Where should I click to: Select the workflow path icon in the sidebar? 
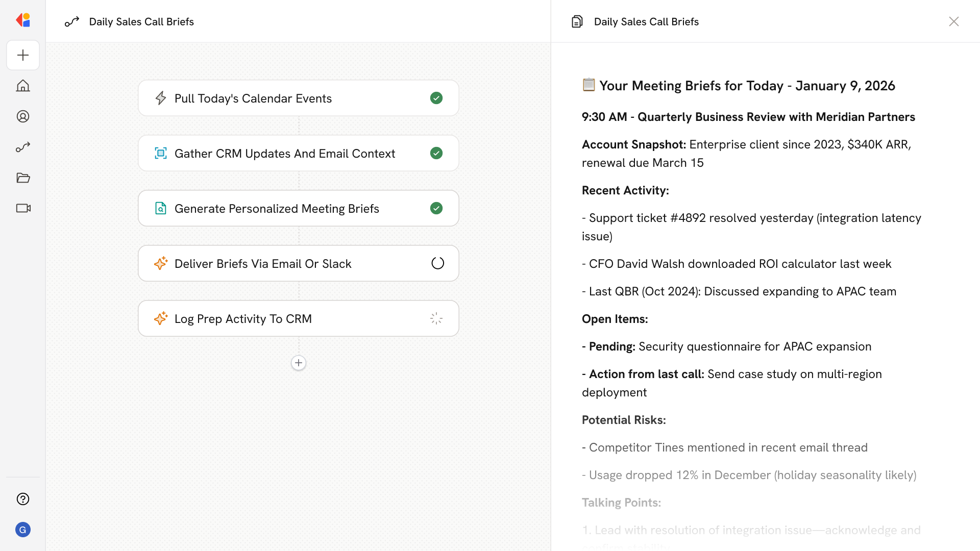click(x=23, y=147)
